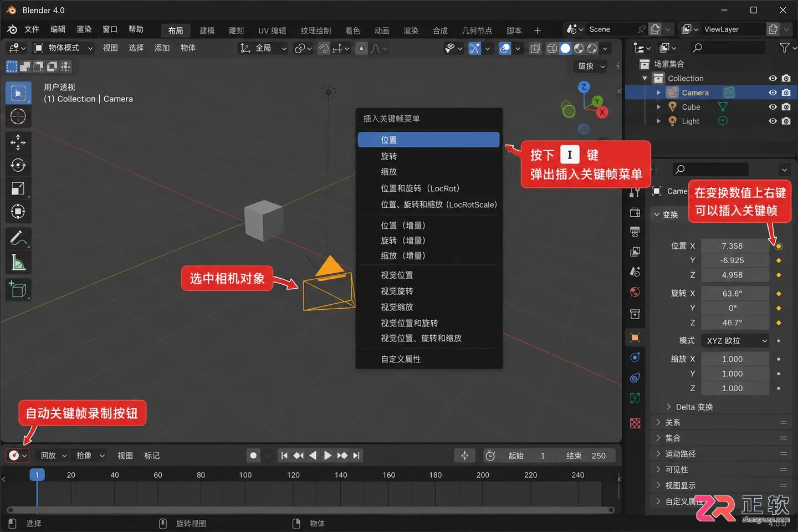The image size is (798, 532).
Task: Jump to the timeline start frame
Action: pyautogui.click(x=284, y=456)
